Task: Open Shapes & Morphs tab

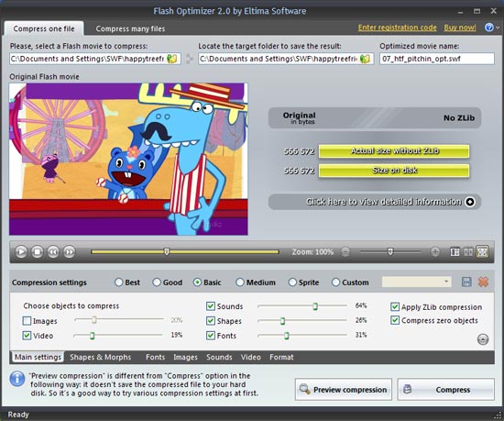Action: coord(101,357)
